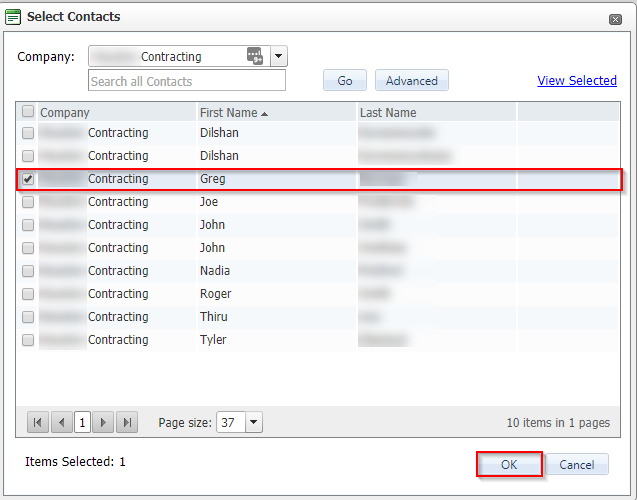The image size is (637, 500).
Task: Go to next page of results
Action: click(x=103, y=422)
